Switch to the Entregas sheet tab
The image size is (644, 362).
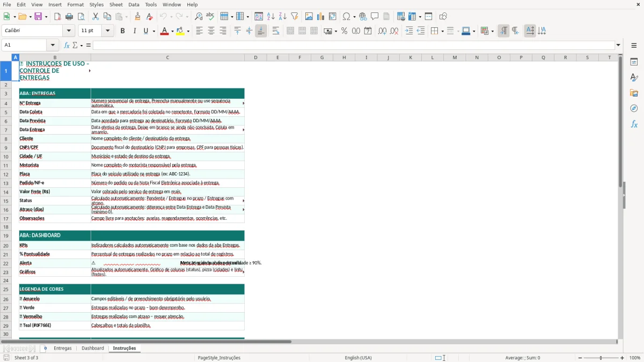tap(63, 348)
